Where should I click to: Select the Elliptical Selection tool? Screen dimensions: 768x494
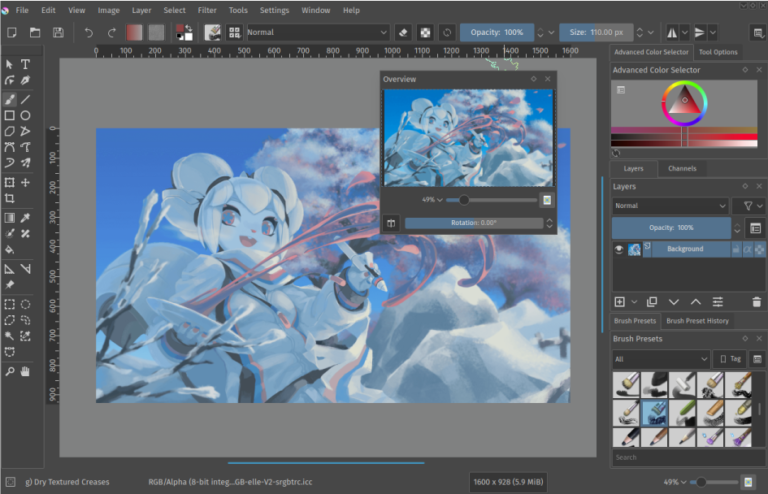(25, 305)
